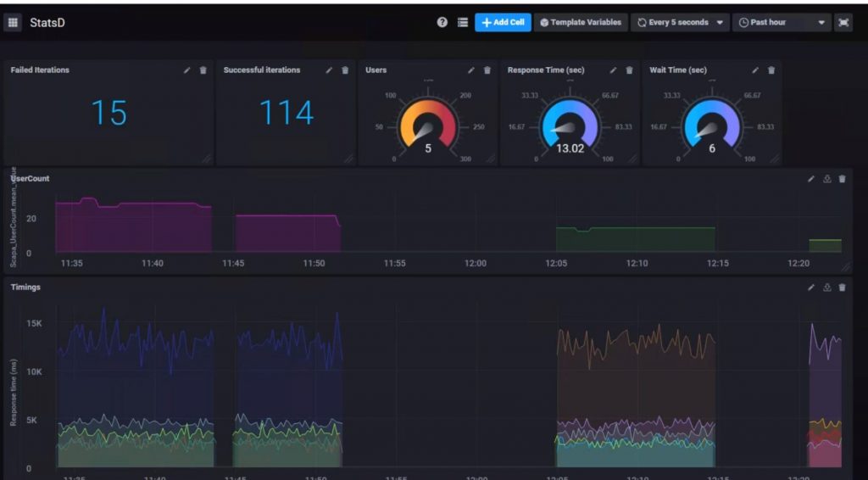Delete the Successful iterations cell
The height and width of the screenshot is (480, 868).
coord(345,70)
